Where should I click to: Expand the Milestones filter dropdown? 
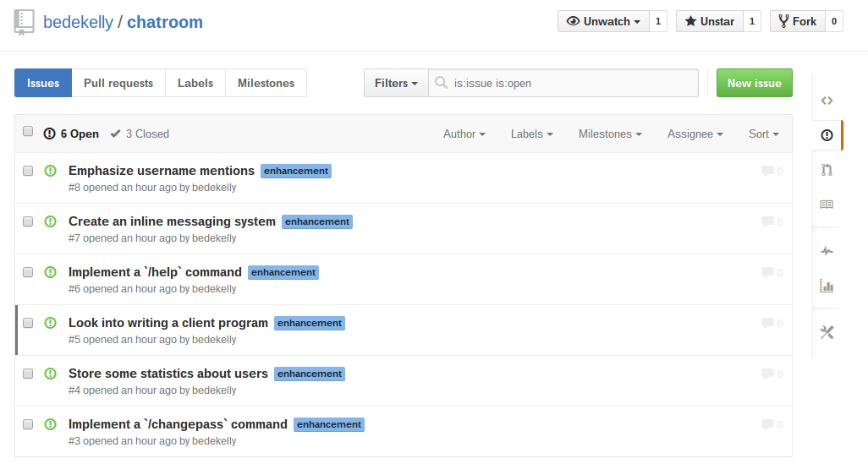(x=610, y=134)
